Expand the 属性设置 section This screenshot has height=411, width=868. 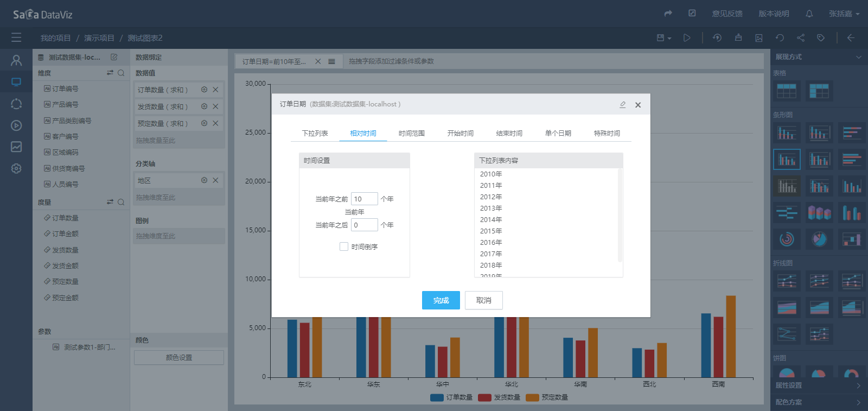click(x=819, y=385)
